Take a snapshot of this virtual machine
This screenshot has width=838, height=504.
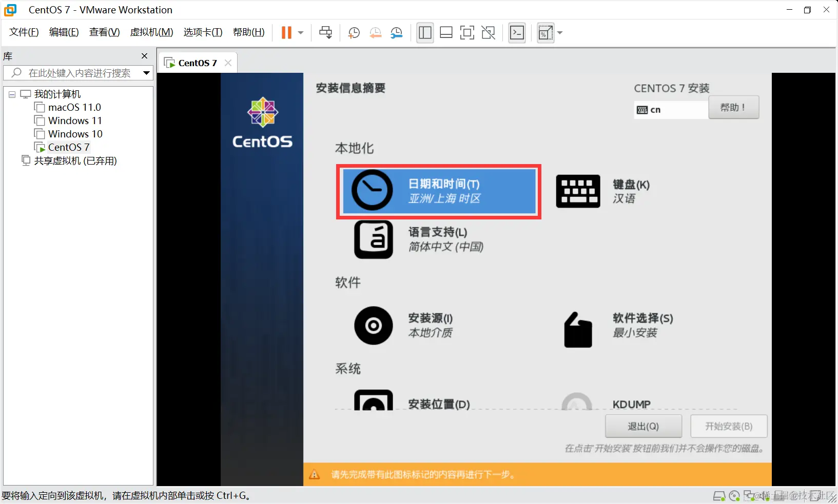[x=354, y=33]
